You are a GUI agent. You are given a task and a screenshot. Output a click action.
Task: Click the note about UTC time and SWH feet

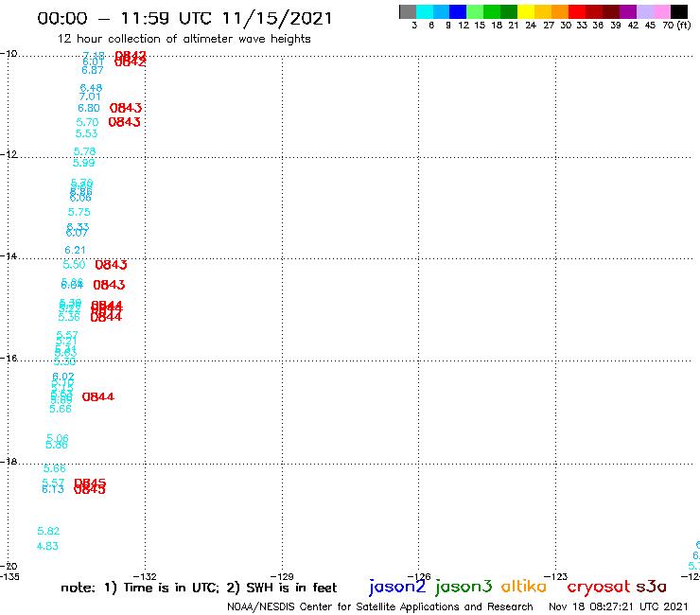tap(199, 588)
